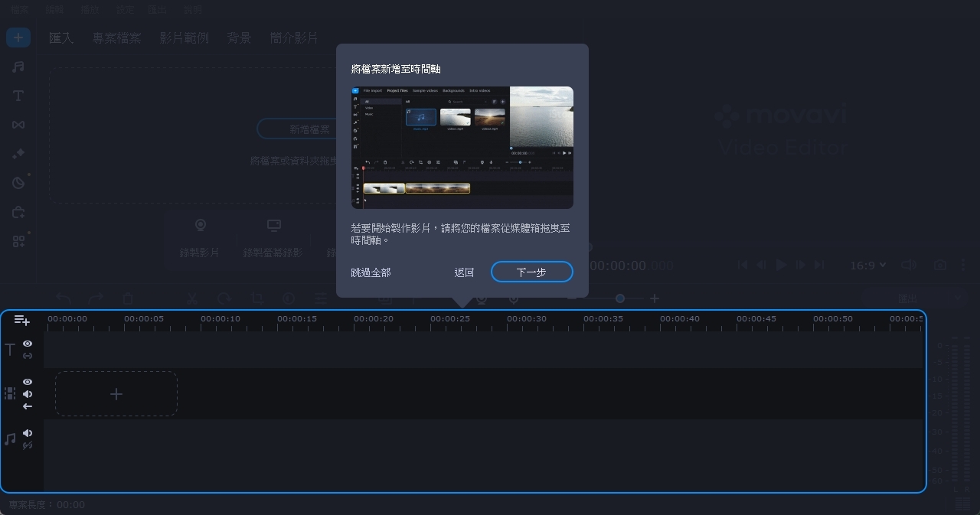Mute the audio track with music note

28,433
